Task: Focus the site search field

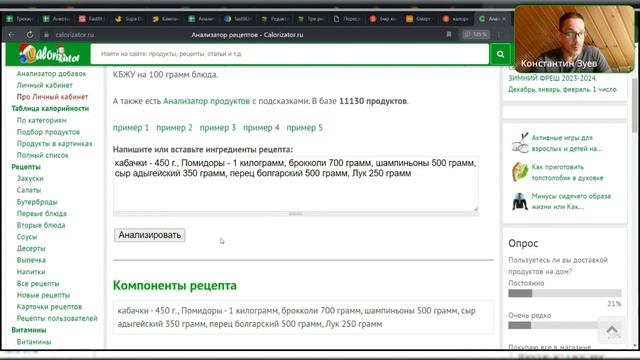Action: coord(289,54)
